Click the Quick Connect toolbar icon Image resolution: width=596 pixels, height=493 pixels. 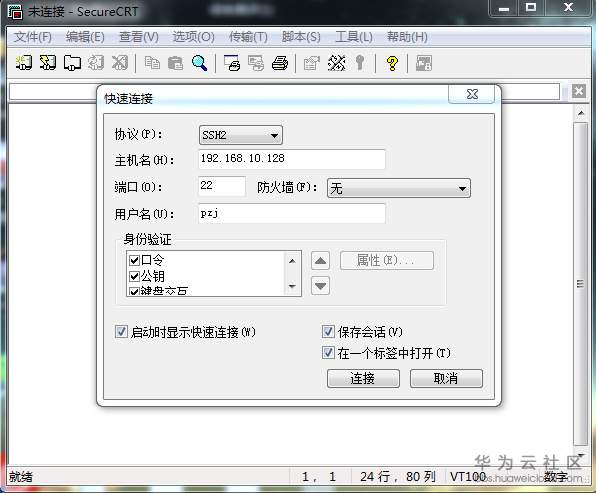pyautogui.click(x=48, y=63)
